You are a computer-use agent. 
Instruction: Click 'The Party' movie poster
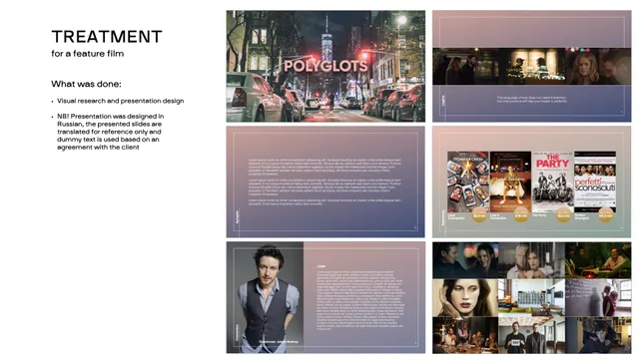coord(553,181)
